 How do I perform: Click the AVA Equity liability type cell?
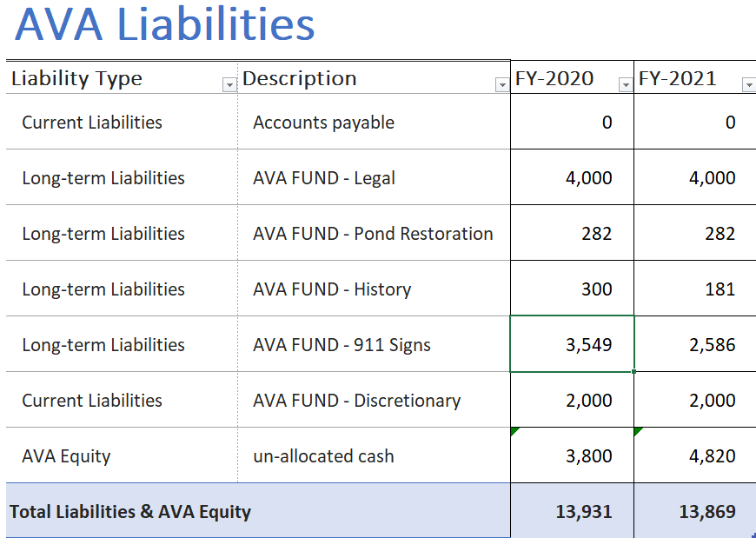point(66,456)
